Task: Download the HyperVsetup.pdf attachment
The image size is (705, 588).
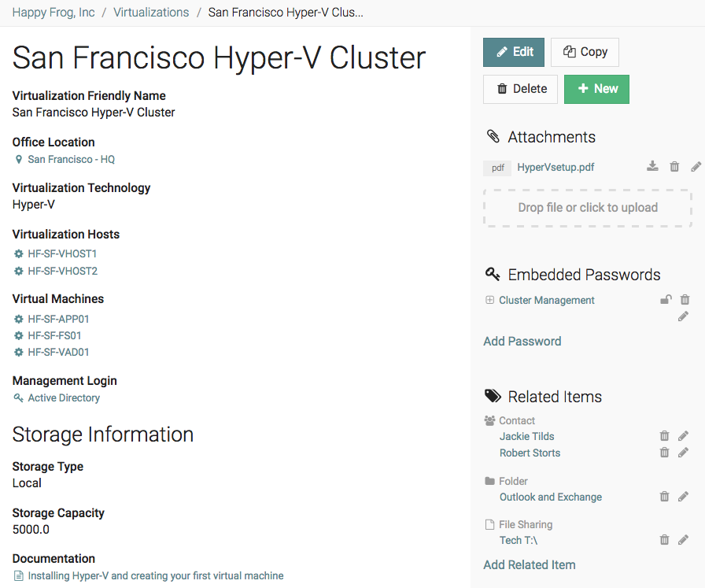Action: click(x=652, y=166)
